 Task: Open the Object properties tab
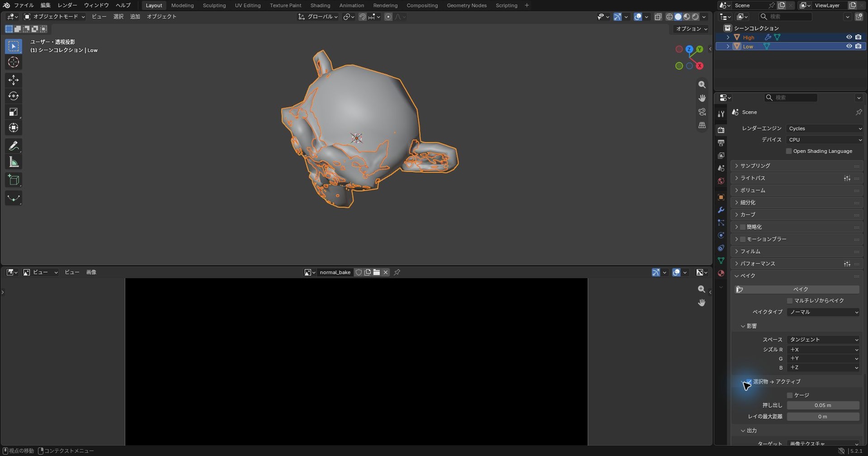(721, 197)
